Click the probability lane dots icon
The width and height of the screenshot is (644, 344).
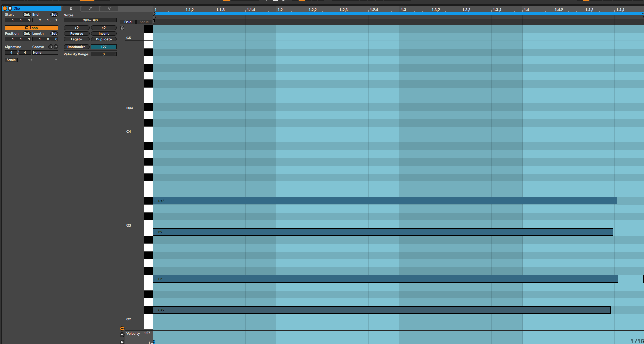122,334
